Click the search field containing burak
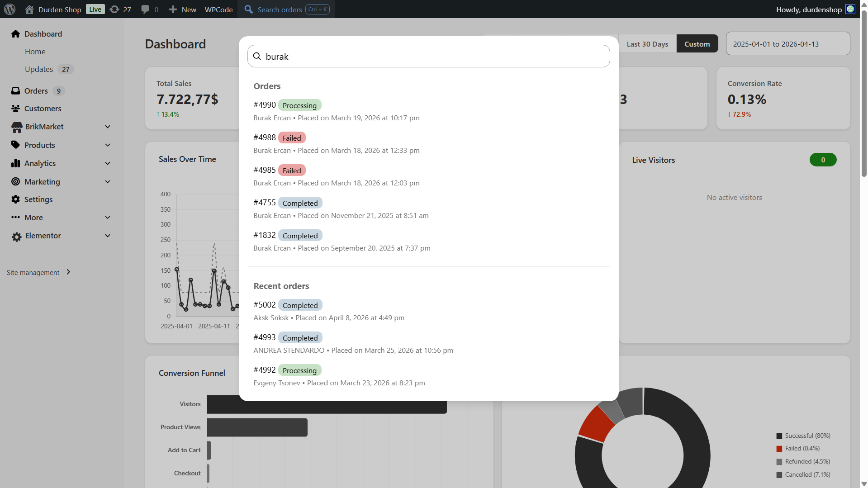This screenshot has height=488, width=868. point(429,56)
